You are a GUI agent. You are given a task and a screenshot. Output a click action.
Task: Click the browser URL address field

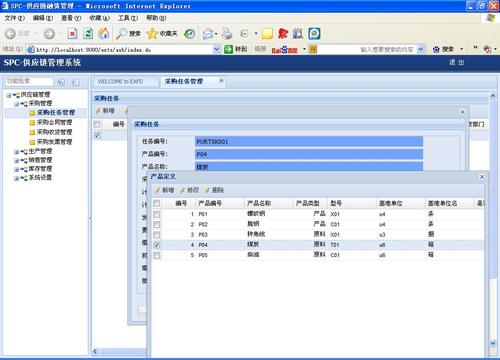[x=124, y=50]
